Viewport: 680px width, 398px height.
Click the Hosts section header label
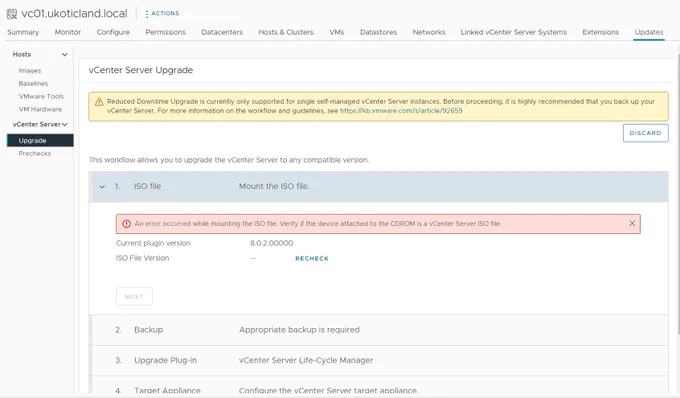[x=22, y=55]
